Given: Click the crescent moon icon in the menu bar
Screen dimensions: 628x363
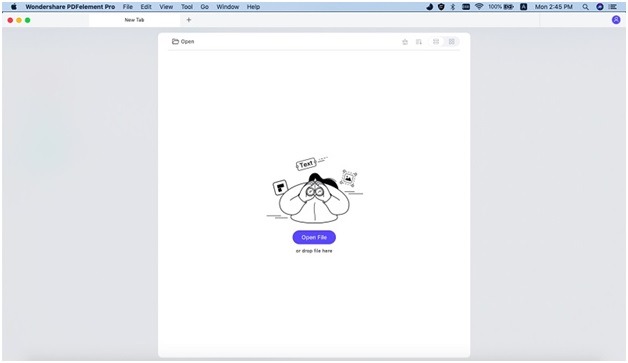Looking at the screenshot, I should tap(429, 7).
